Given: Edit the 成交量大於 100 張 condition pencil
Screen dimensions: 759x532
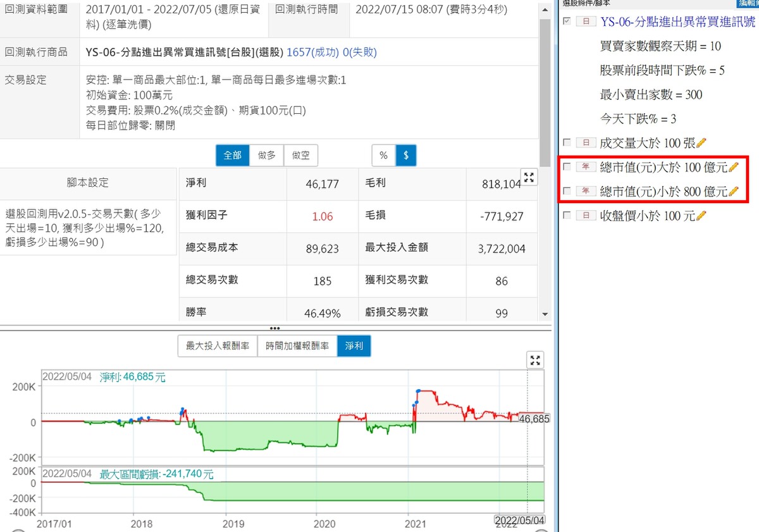Looking at the screenshot, I should (x=701, y=143).
